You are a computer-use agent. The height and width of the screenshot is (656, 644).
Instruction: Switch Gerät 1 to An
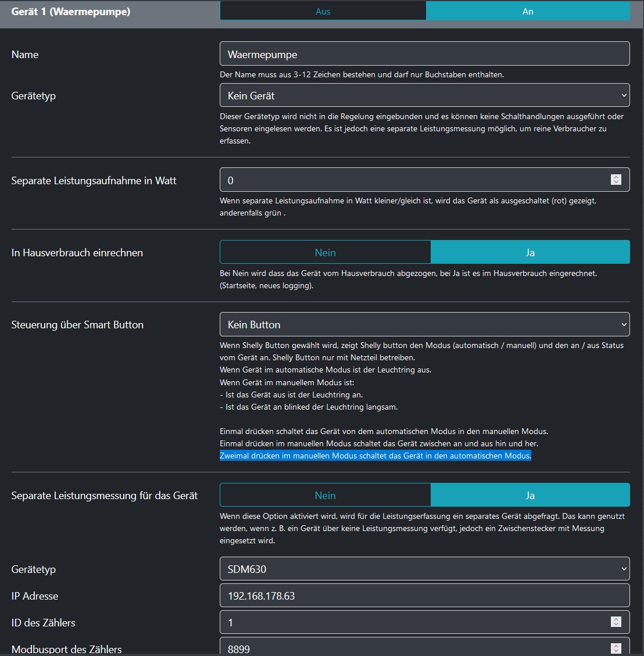tap(528, 12)
